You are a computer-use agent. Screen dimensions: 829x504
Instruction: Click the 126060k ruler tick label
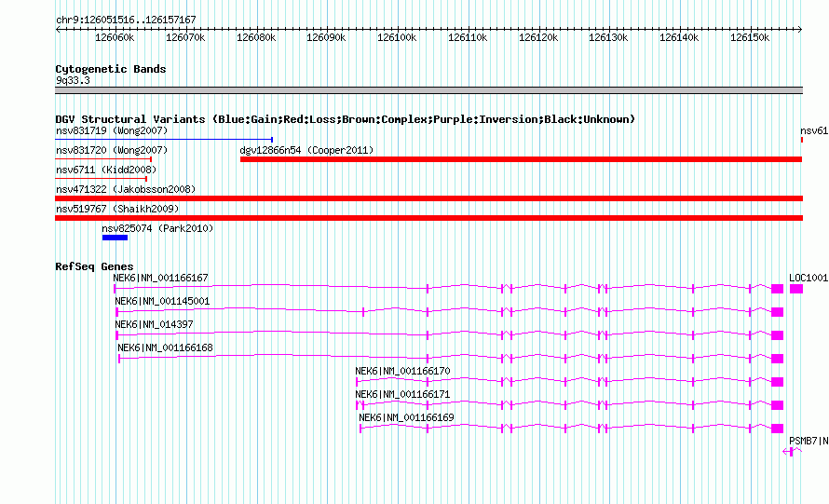(115, 37)
